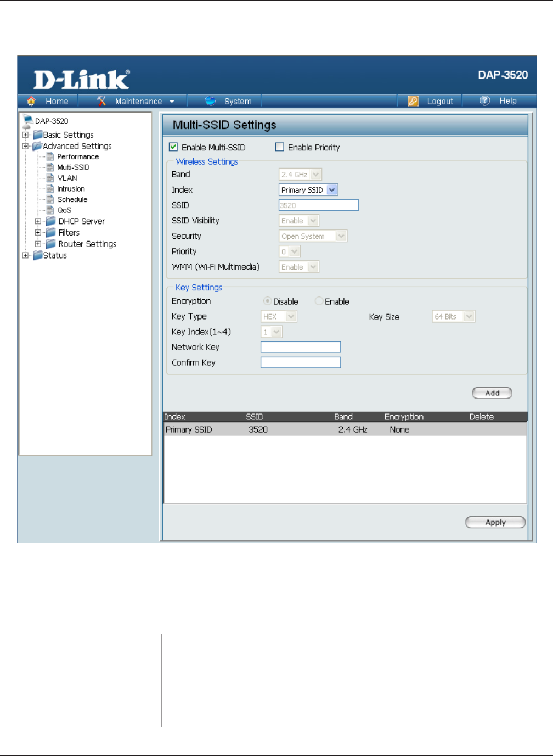Open the Security Open System dropdown
The image size is (553, 756).
[313, 236]
